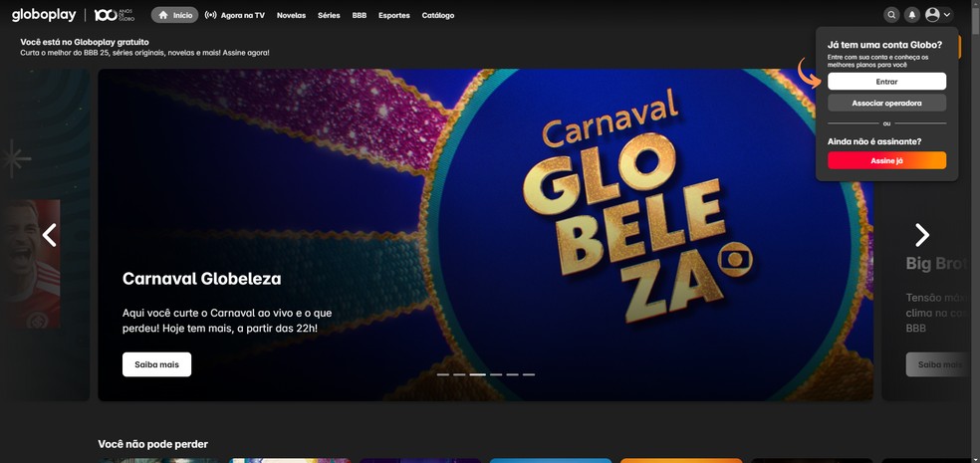
Task: Click 'Você está no Globoplay gratuito' text
Action: 85,42
